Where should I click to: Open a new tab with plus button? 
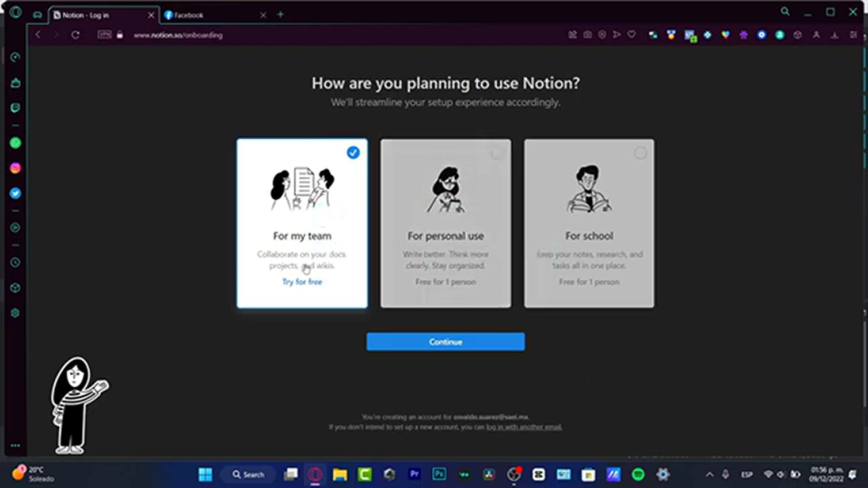coord(280,14)
